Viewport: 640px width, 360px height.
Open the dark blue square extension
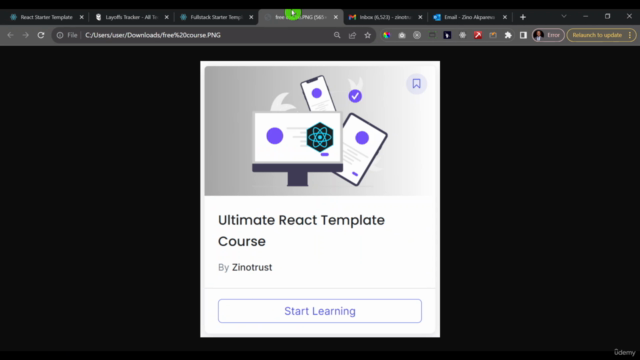coord(447,35)
